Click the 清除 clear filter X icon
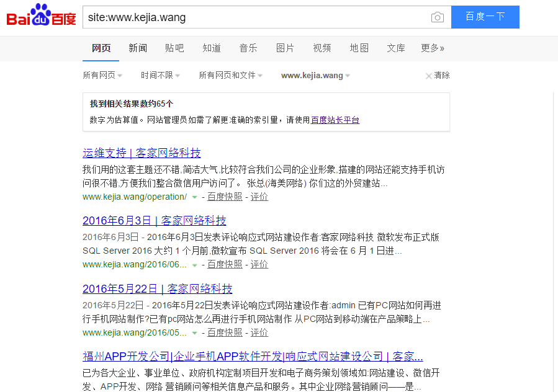 [x=429, y=76]
